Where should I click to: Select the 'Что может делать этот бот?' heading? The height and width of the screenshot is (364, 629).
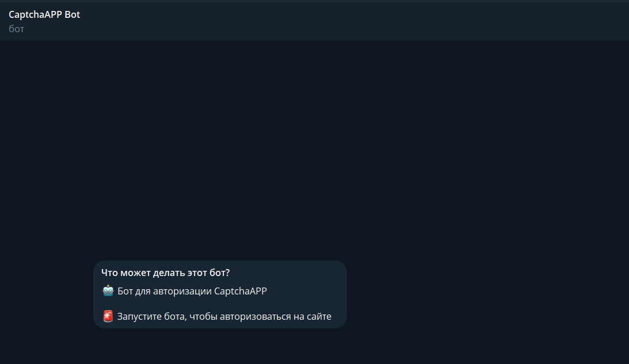pyautogui.click(x=165, y=273)
